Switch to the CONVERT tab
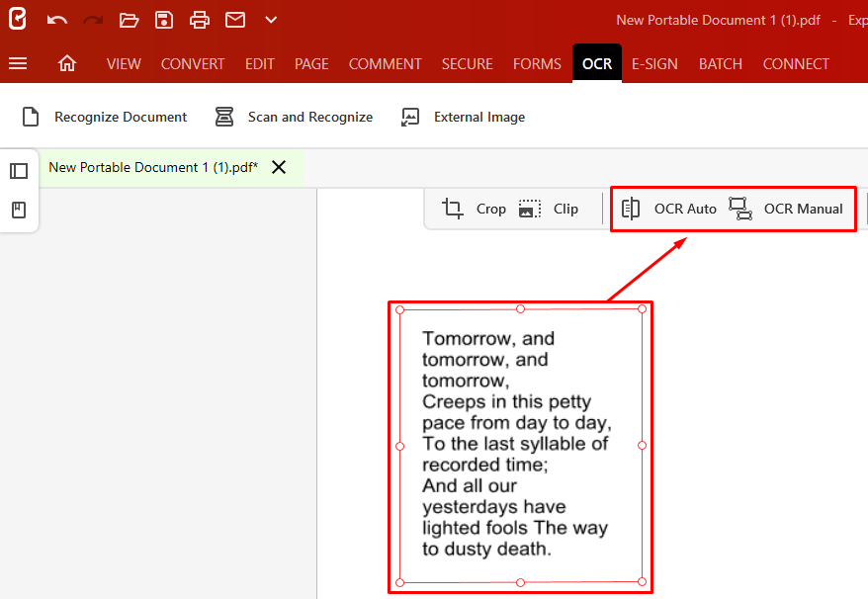868x599 pixels. [193, 63]
